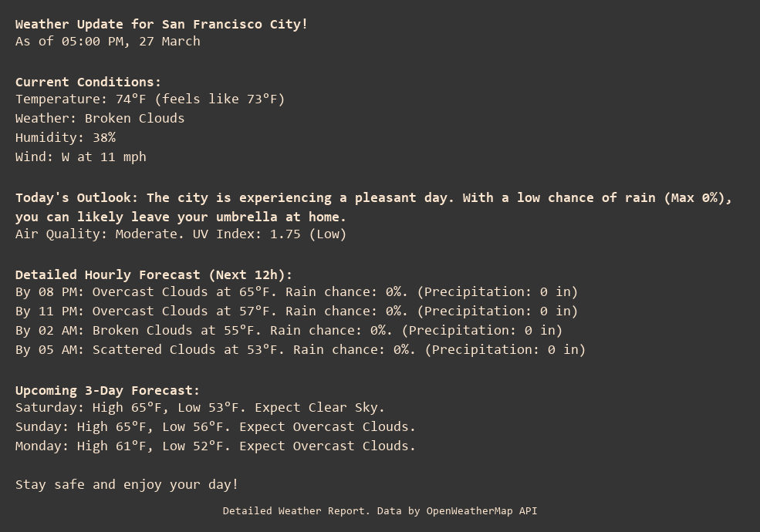Click the Temperature 74°F line
Viewport: 760px width, 532px height.
tap(150, 99)
